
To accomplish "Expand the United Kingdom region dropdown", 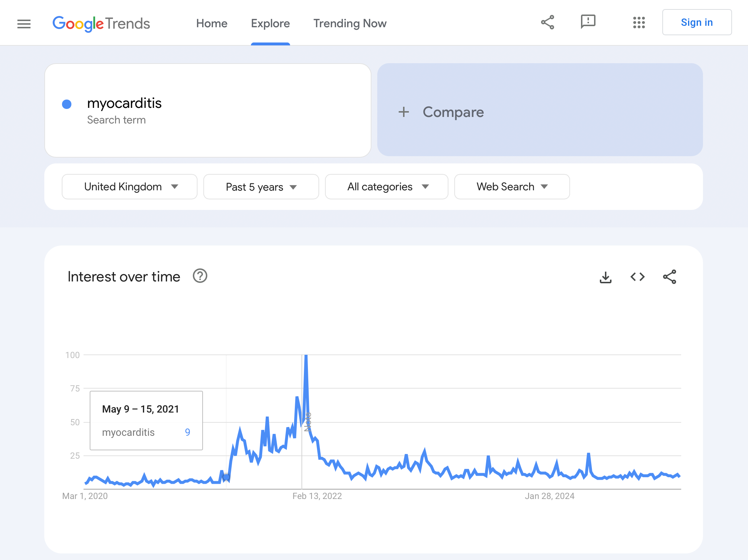I will tap(130, 187).
